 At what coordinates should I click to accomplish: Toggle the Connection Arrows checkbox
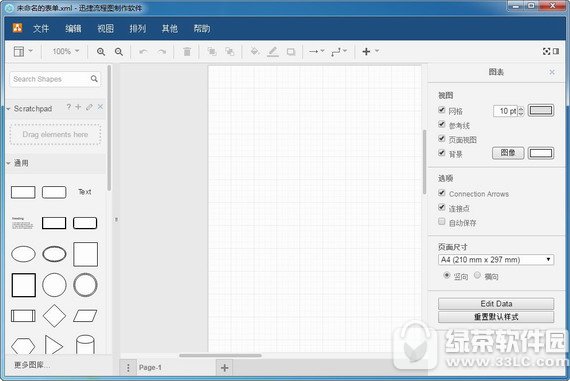pyautogui.click(x=442, y=193)
